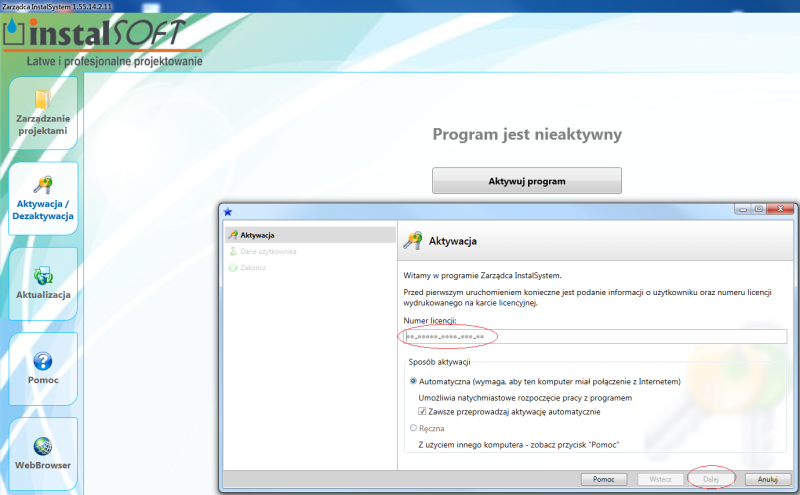Click the Aktywuj program button
The width and height of the screenshot is (800, 495).
pyautogui.click(x=527, y=181)
